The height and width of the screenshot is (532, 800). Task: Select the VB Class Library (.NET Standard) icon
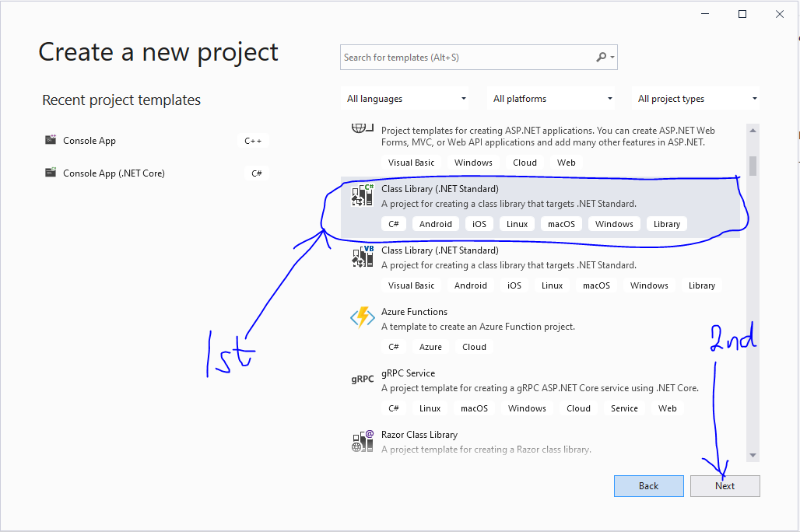click(x=362, y=257)
